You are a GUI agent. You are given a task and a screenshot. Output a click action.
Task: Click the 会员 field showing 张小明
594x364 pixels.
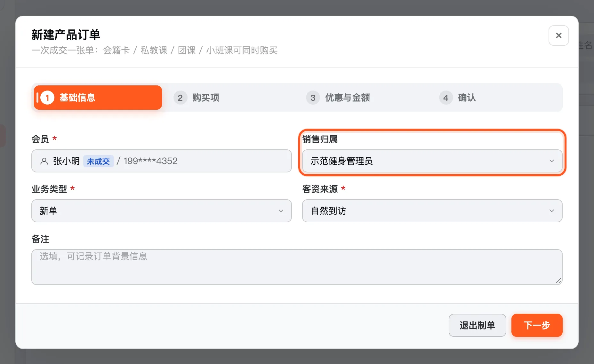coord(162,161)
